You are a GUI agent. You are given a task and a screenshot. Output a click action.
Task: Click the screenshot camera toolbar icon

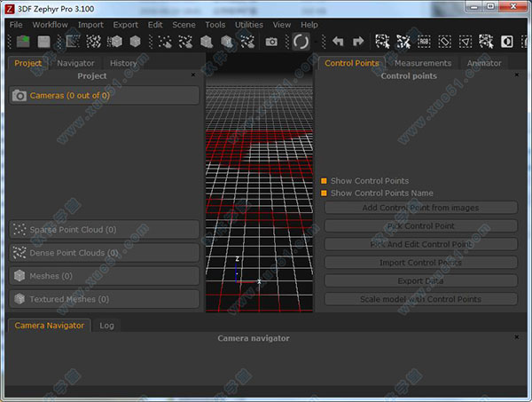click(271, 42)
